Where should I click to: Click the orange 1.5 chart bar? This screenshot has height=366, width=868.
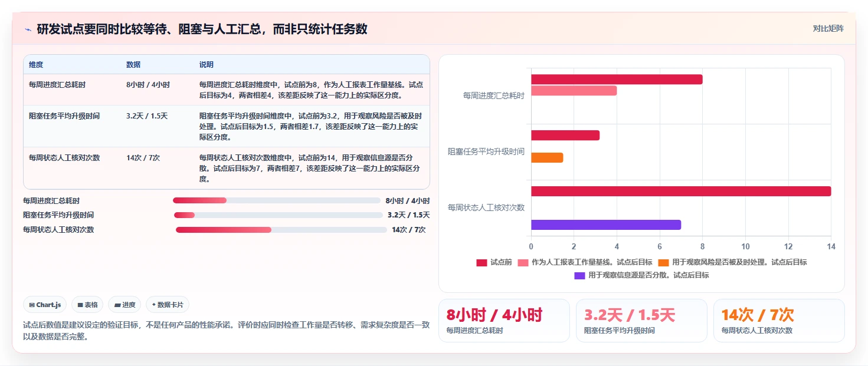(547, 158)
